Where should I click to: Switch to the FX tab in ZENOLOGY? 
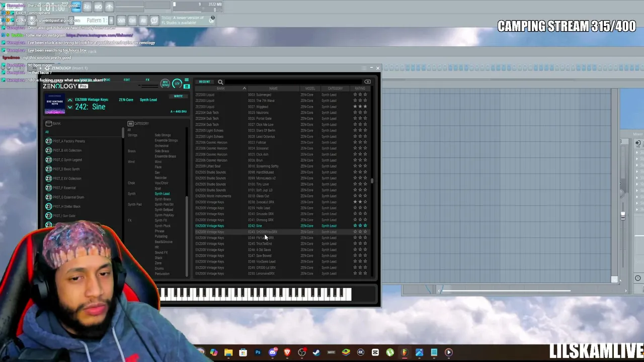pyautogui.click(x=147, y=80)
